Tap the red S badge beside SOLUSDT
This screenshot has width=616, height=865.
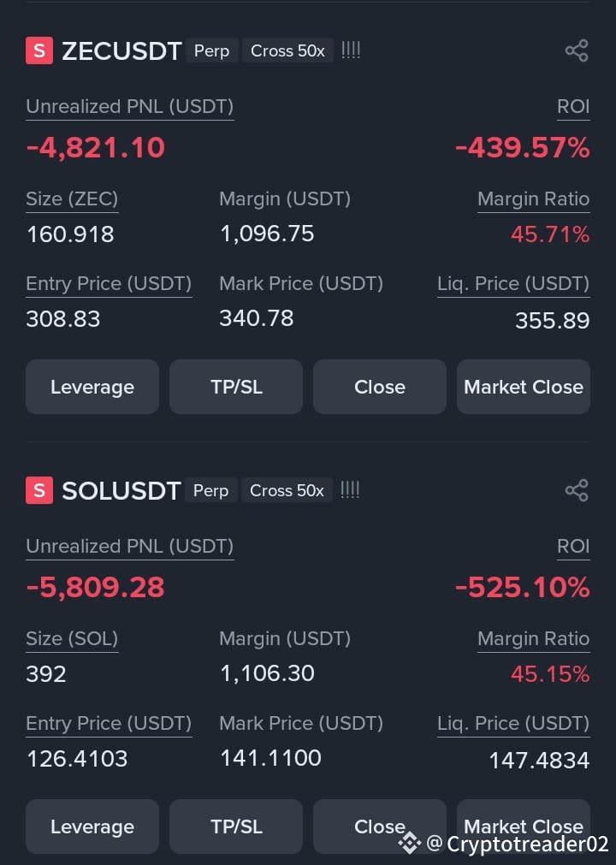click(39, 490)
